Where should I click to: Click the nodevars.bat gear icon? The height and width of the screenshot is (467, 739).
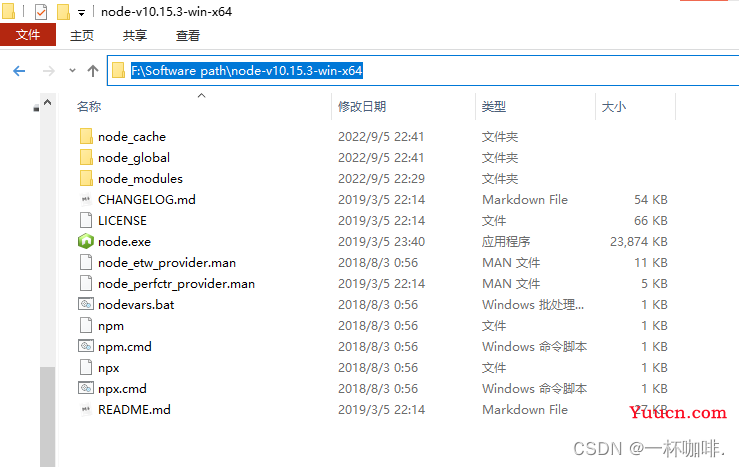coord(86,304)
